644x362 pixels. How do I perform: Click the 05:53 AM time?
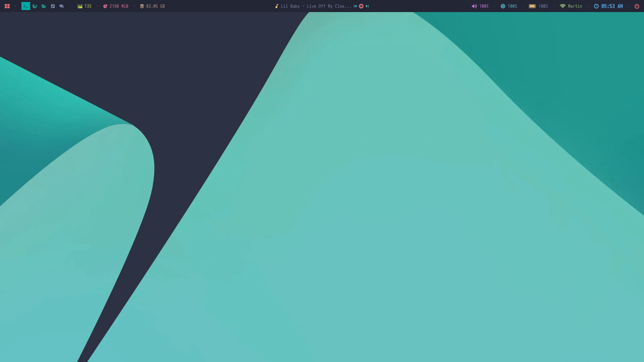(x=612, y=6)
